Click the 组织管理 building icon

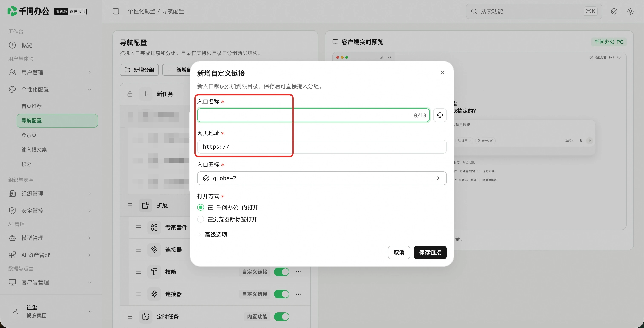point(12,194)
